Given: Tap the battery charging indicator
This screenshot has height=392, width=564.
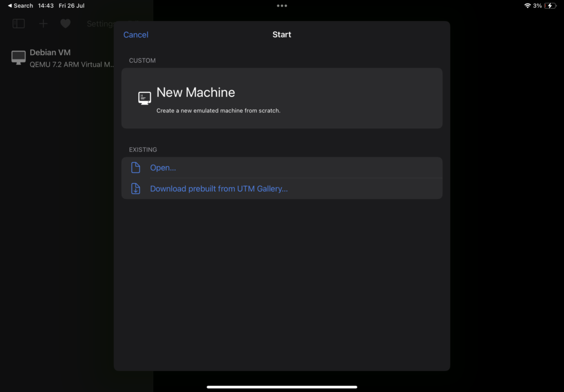Looking at the screenshot, I should tap(550, 6).
